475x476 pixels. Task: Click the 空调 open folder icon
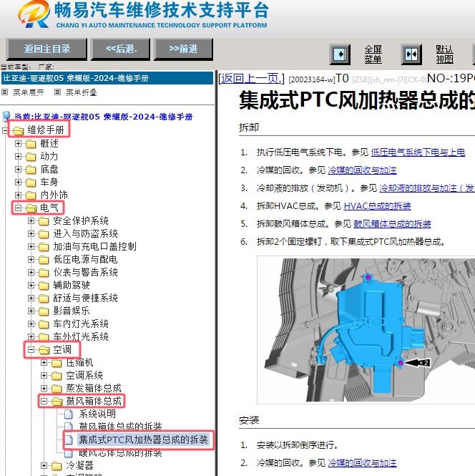(x=44, y=350)
